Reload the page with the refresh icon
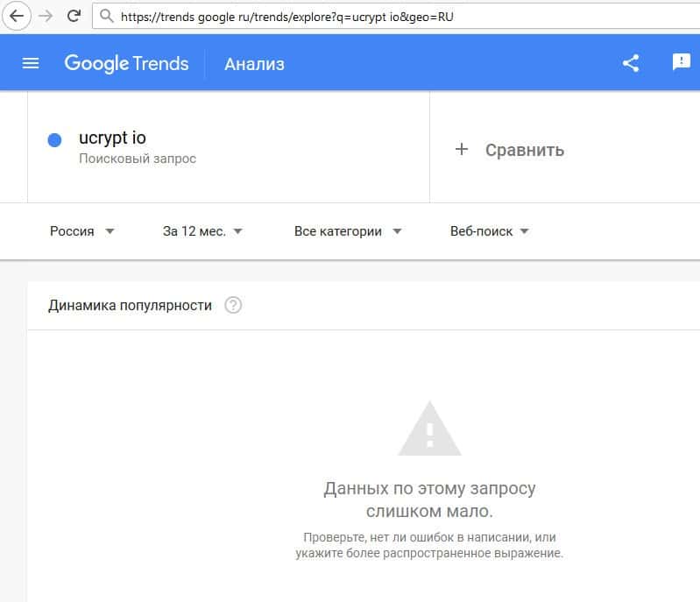This screenshot has width=700, height=602. (74, 16)
